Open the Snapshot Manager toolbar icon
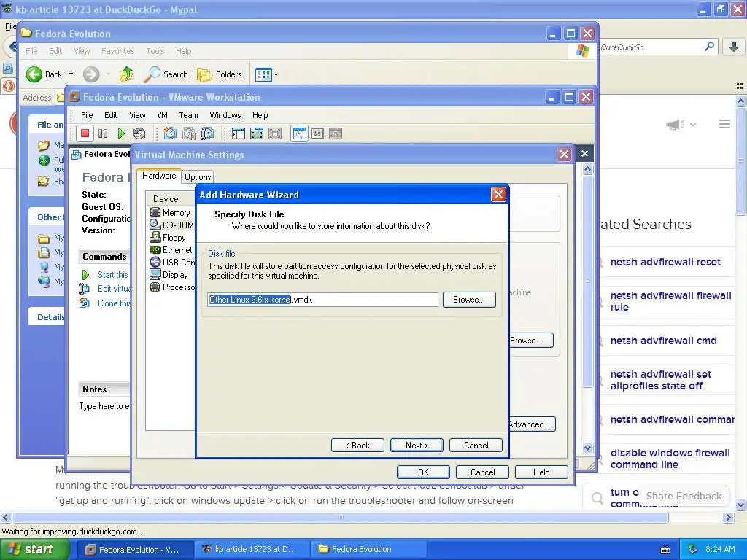 (206, 134)
